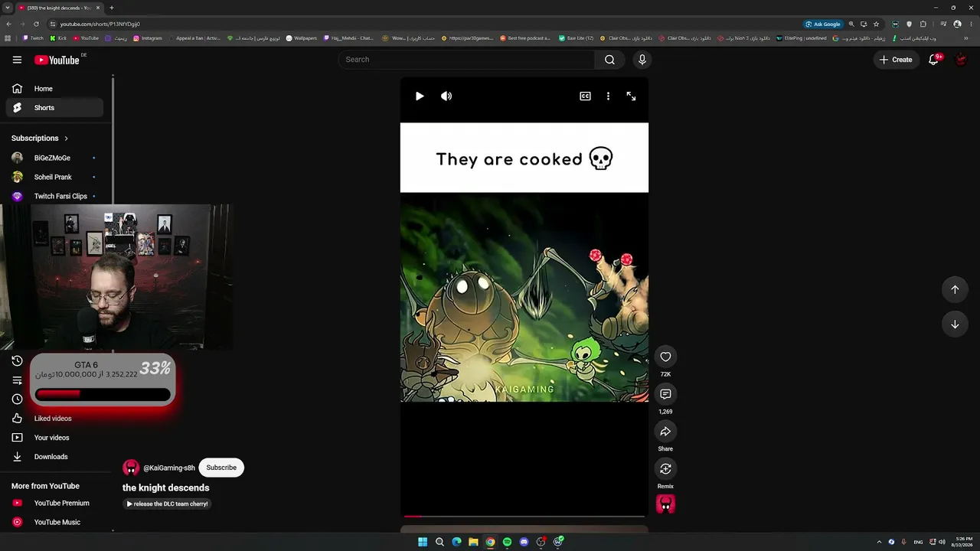Show hidden system tray icons
Viewport: 980px width, 551px height.
(x=879, y=542)
